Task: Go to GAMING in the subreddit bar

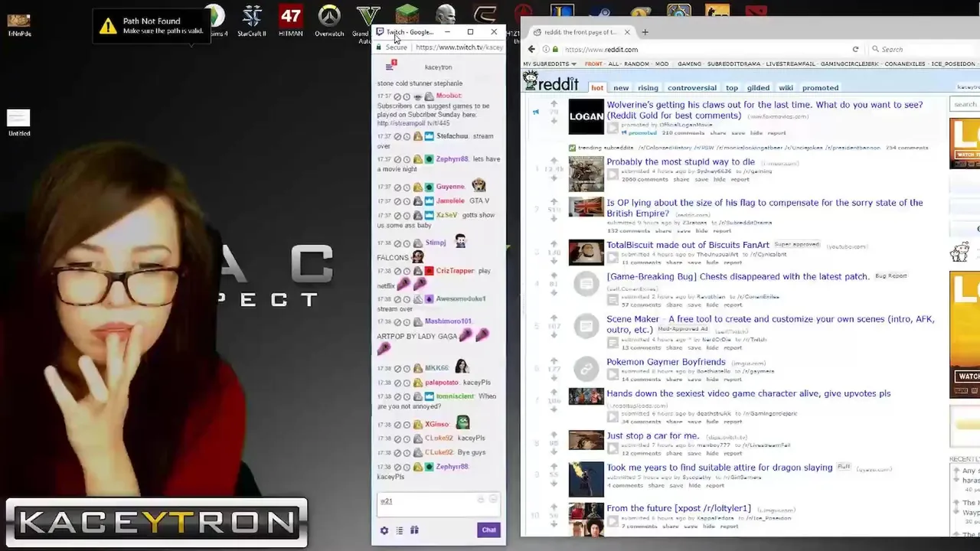Action: [x=689, y=64]
